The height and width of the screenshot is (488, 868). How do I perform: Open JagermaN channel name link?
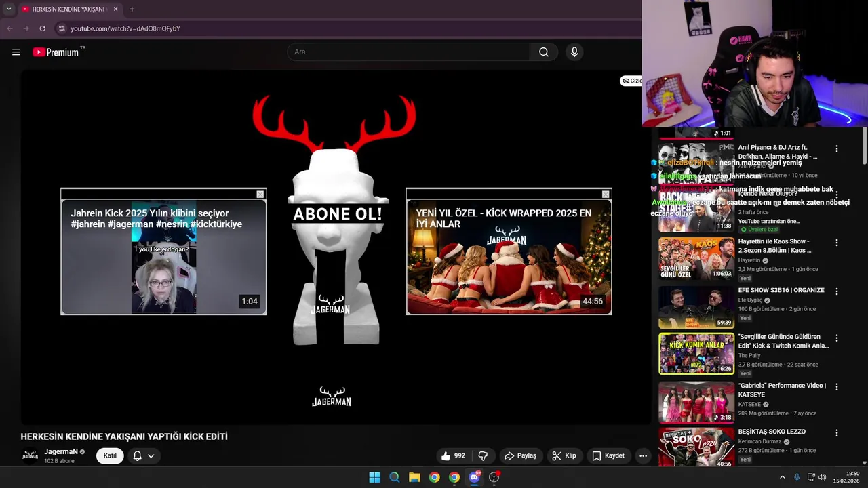coord(61,451)
